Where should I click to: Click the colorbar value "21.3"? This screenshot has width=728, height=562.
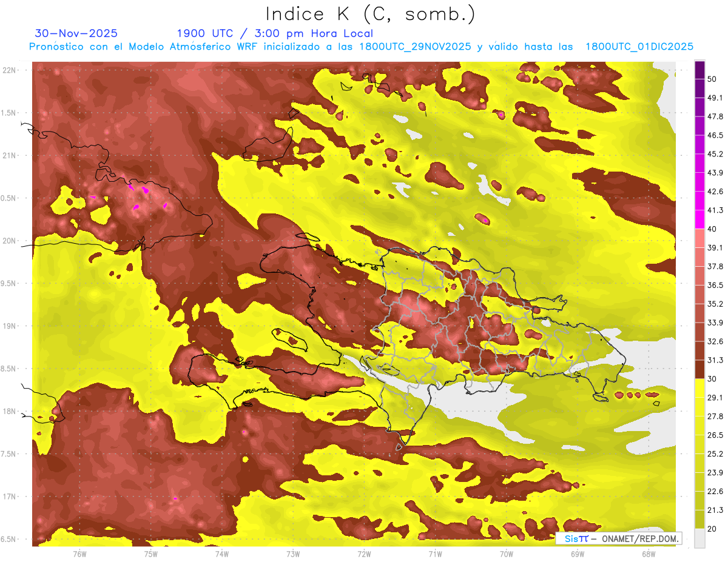click(715, 510)
